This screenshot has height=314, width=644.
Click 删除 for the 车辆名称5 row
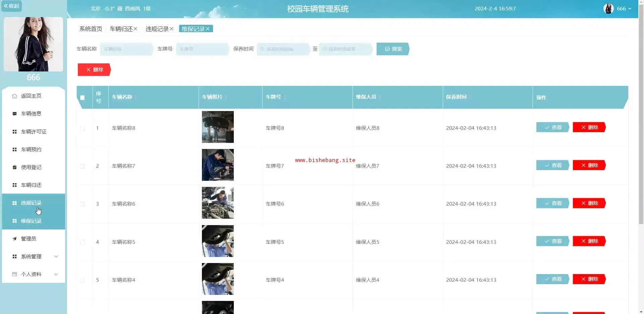coord(589,241)
